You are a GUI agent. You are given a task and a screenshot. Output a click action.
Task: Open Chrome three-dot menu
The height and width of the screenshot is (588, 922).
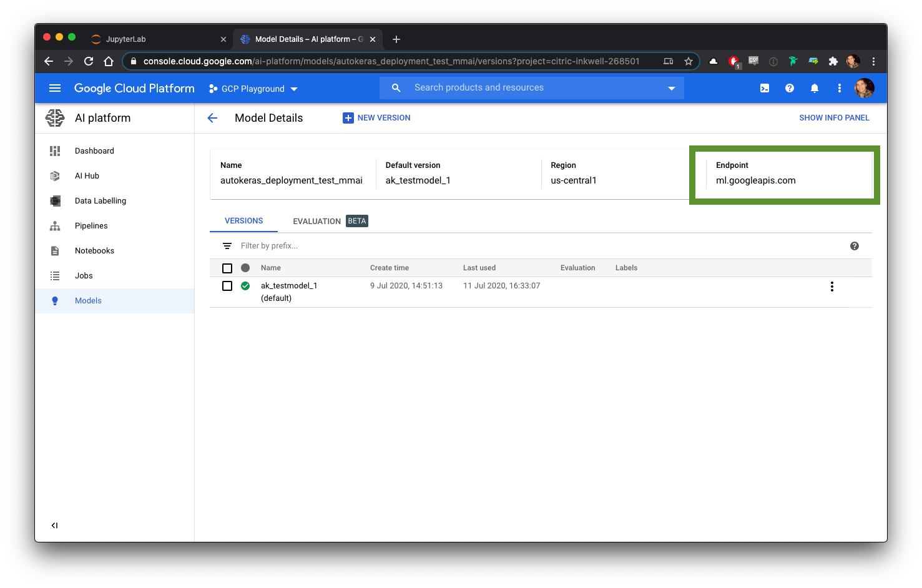tap(873, 61)
